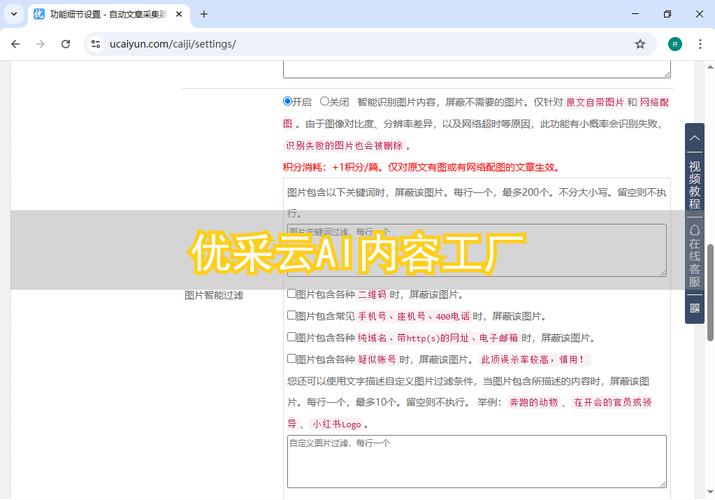Open a new browser tab

point(204,14)
